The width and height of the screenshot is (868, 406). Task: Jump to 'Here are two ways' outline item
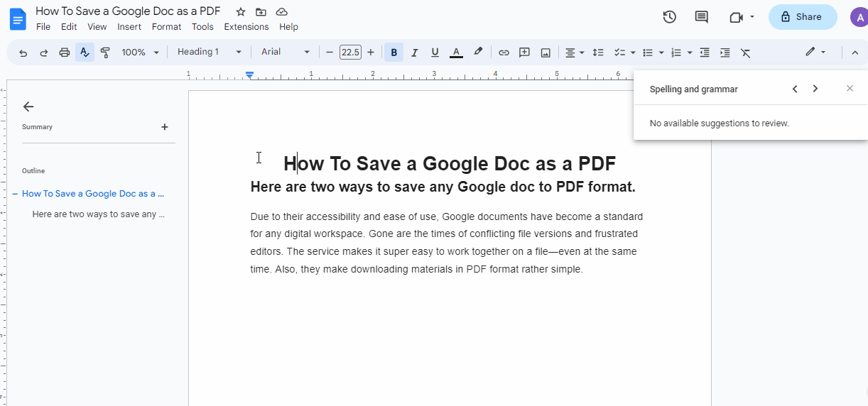click(98, 214)
